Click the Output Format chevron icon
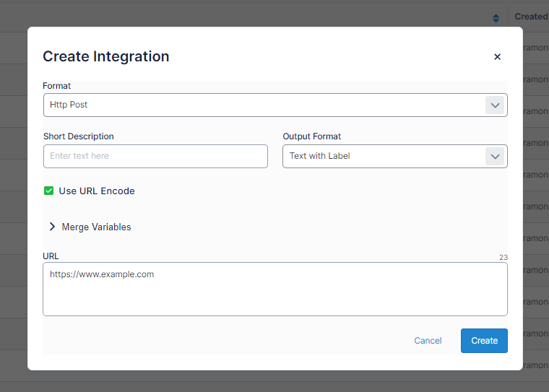This screenshot has width=549, height=392. point(495,157)
